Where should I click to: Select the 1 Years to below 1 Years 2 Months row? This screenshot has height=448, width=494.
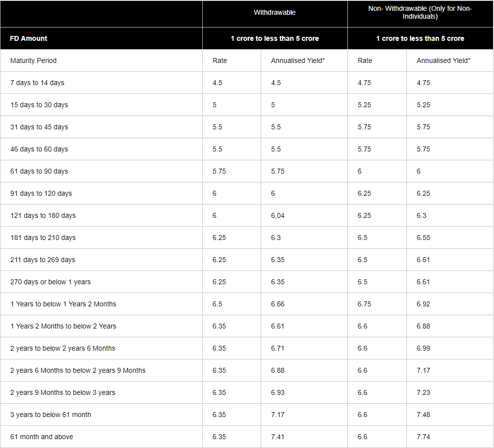click(x=247, y=304)
